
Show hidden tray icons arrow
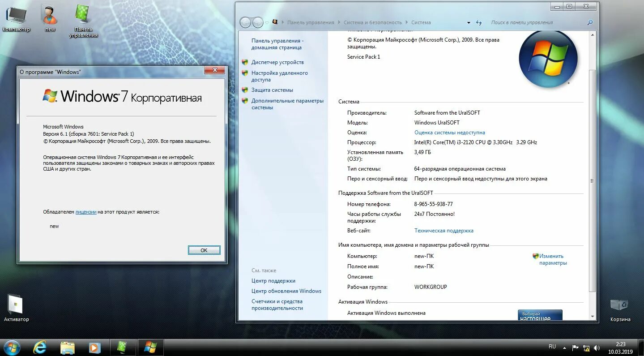(564, 348)
